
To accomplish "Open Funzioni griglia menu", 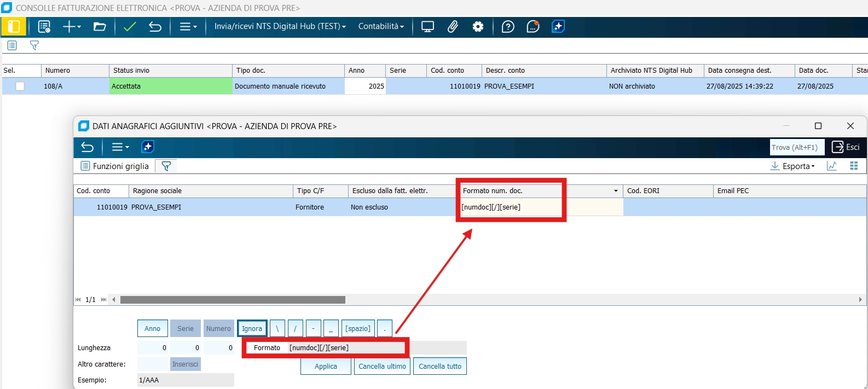I will tap(115, 166).
